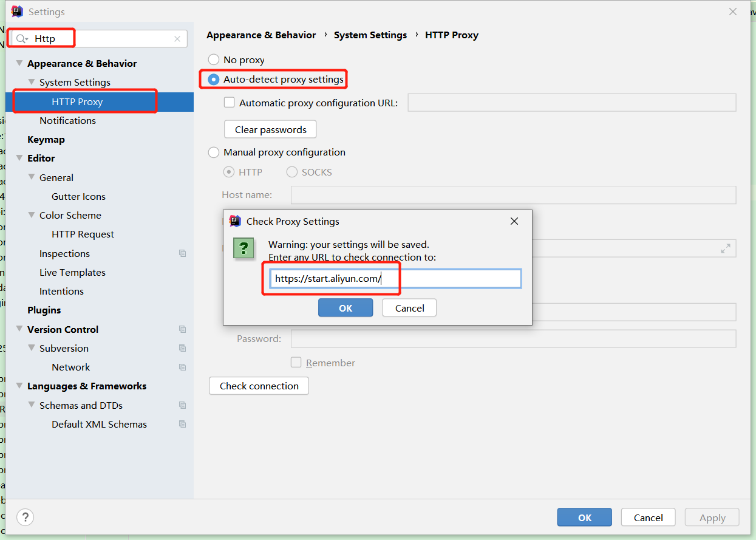Click the URL field containing start.aliyun.com
The height and width of the screenshot is (540, 756).
[x=395, y=279]
